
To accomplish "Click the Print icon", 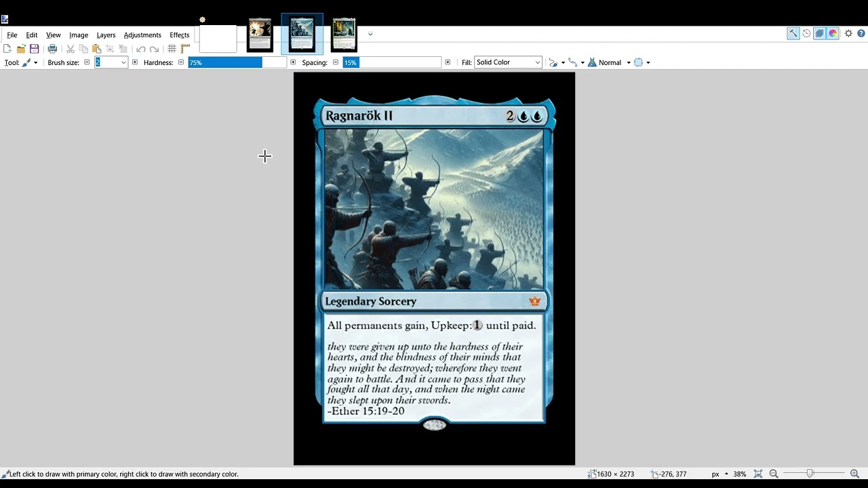I will 52,49.
